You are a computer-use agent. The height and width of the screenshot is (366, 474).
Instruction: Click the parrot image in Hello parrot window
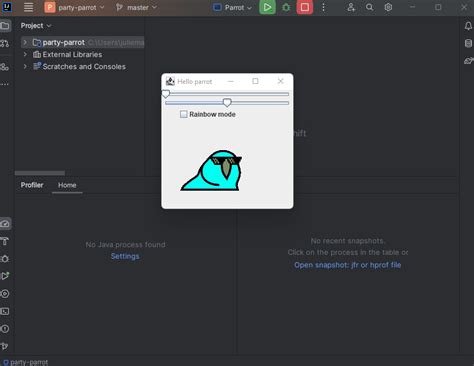pos(211,170)
